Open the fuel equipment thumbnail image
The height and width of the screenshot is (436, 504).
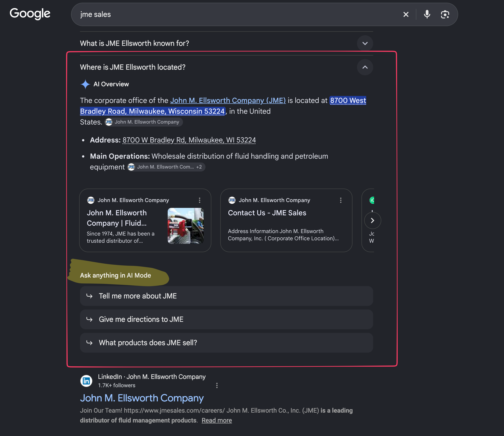tap(185, 226)
